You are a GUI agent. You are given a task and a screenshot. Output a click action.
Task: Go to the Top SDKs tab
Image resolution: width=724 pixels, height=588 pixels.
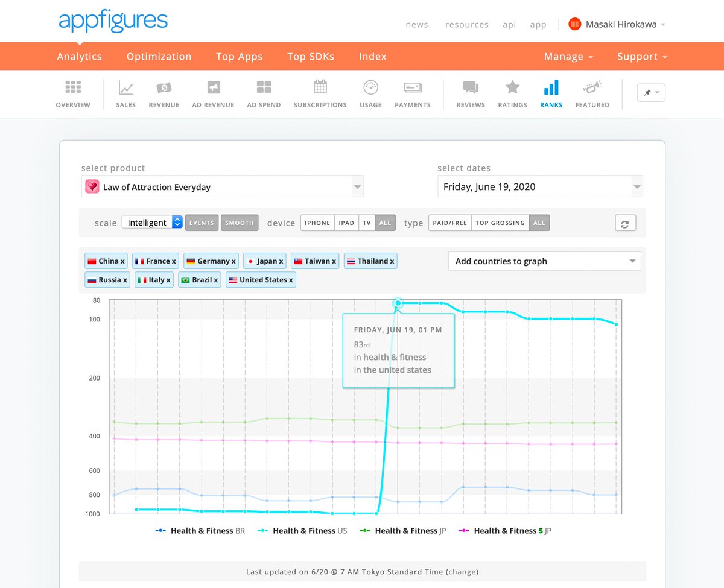tap(311, 57)
